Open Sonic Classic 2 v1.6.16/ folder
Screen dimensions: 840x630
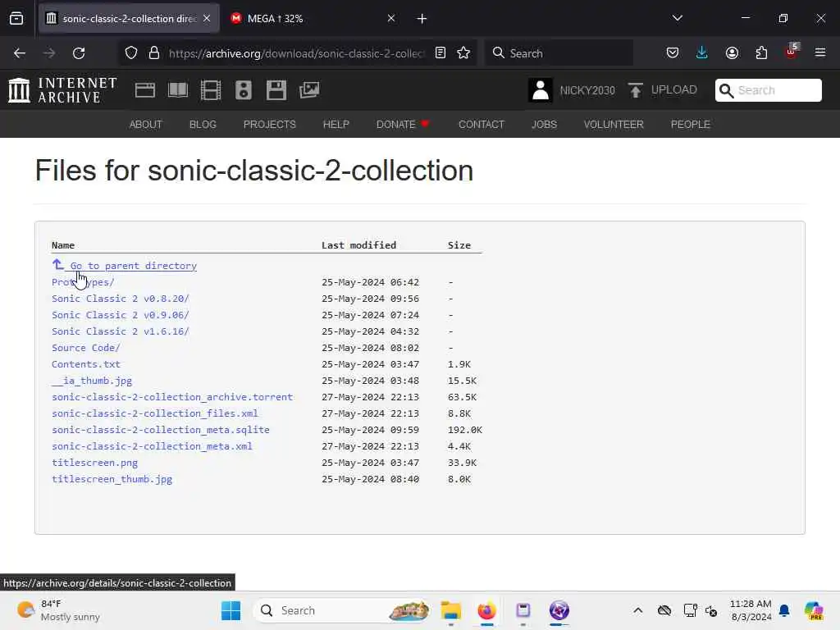point(121,331)
